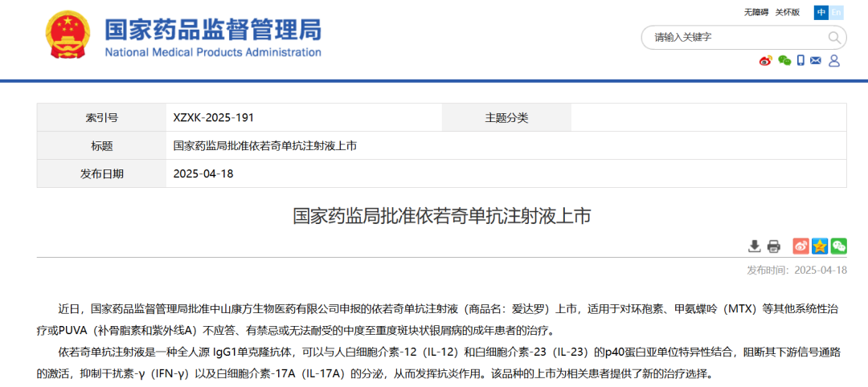Click 发布时间：2025-04-18 text
This screenshot has width=868, height=387.
(797, 271)
